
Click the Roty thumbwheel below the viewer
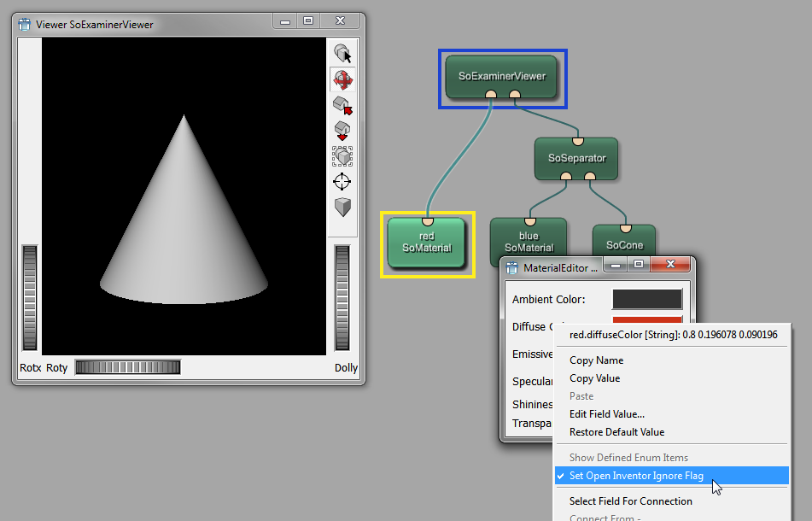[127, 367]
